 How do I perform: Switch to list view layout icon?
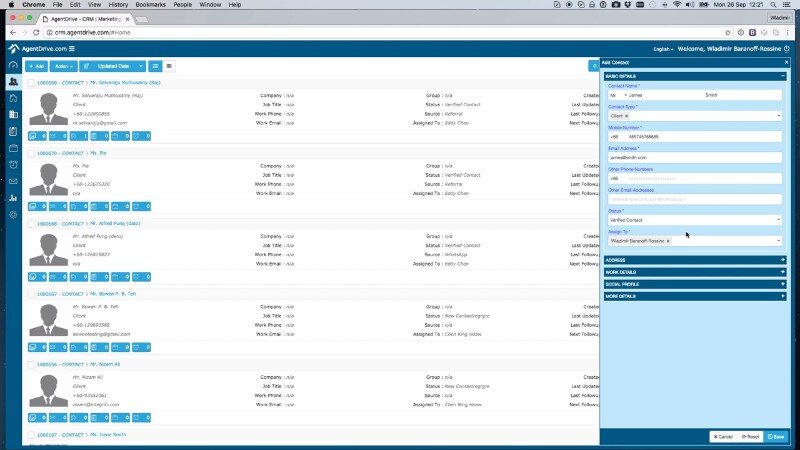click(169, 66)
